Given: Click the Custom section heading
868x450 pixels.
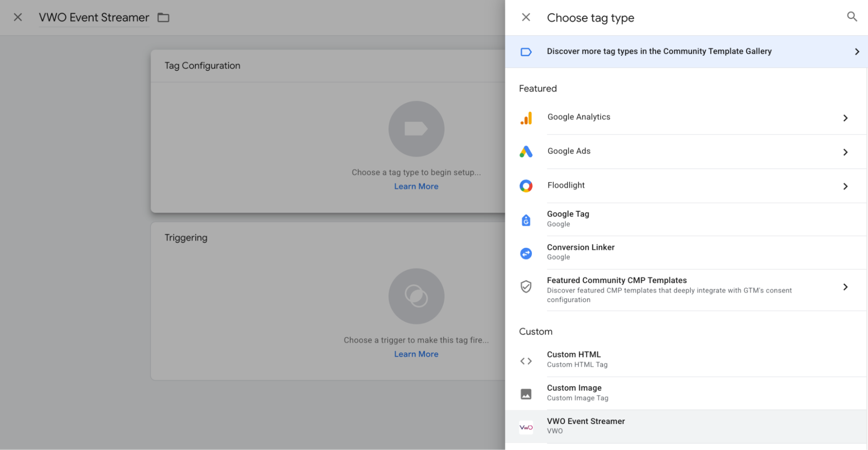Looking at the screenshot, I should tap(536, 332).
